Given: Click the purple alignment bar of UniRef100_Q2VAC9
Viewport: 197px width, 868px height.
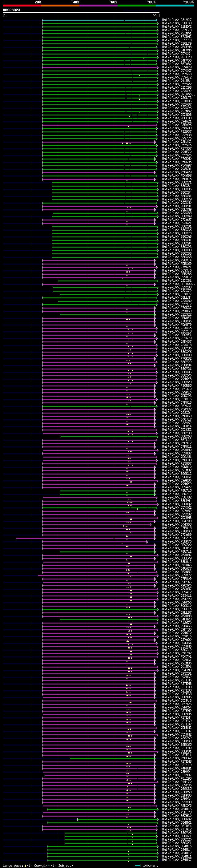Looking at the screenshot, I should (100, 67).
